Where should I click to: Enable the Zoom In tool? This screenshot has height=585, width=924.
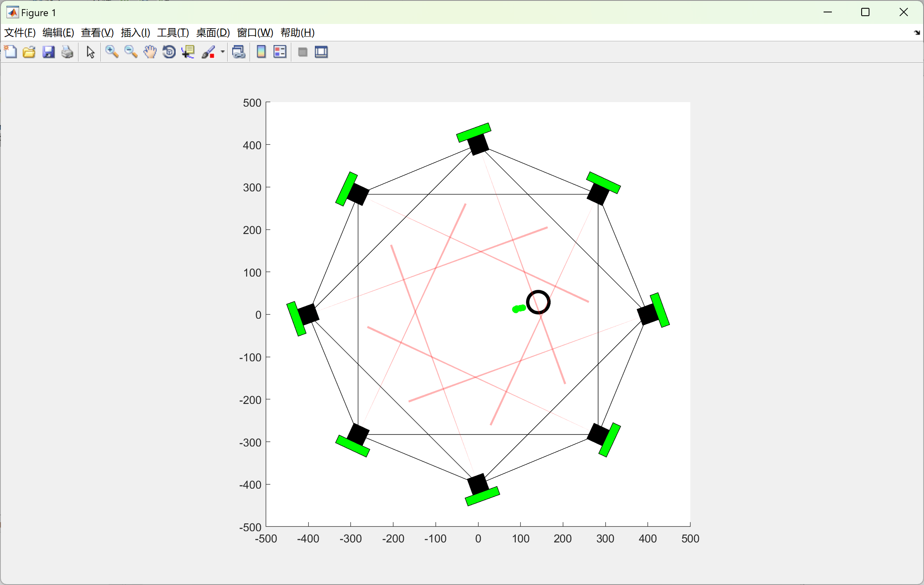[x=112, y=52]
